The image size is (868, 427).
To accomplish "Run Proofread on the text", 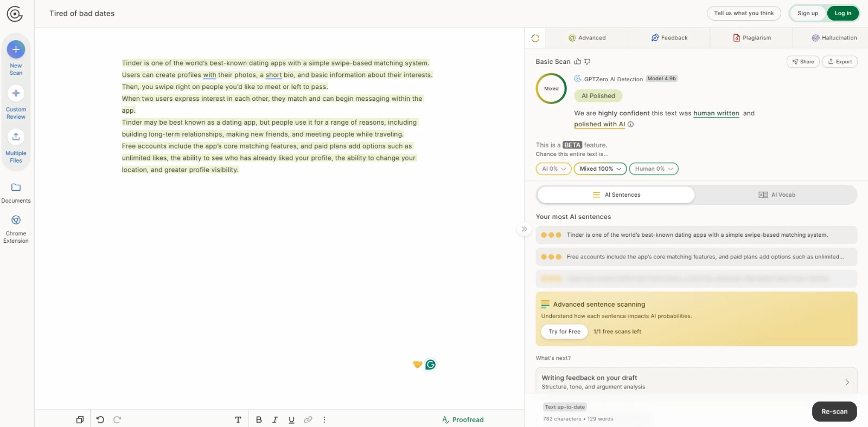I will click(x=463, y=420).
